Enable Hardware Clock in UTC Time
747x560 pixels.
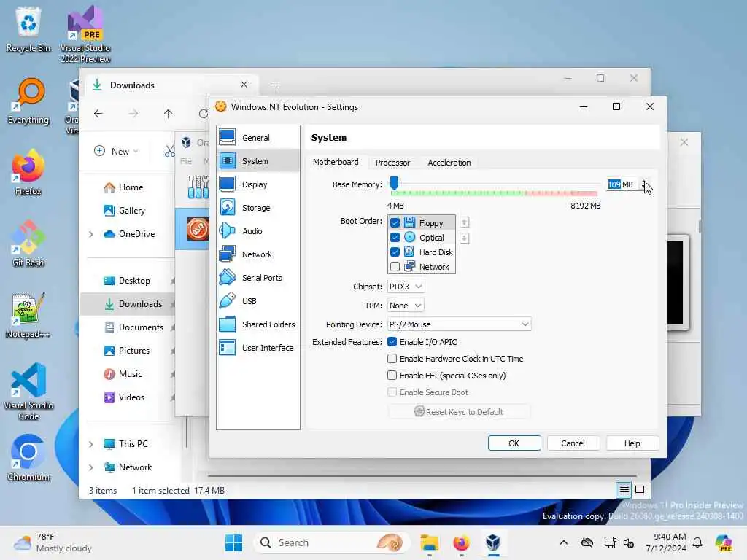[392, 359]
